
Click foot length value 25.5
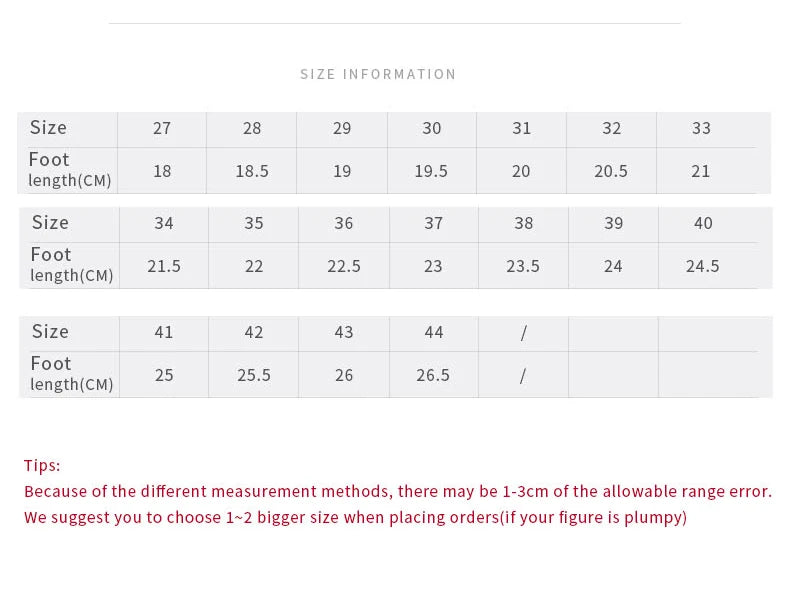click(x=254, y=375)
